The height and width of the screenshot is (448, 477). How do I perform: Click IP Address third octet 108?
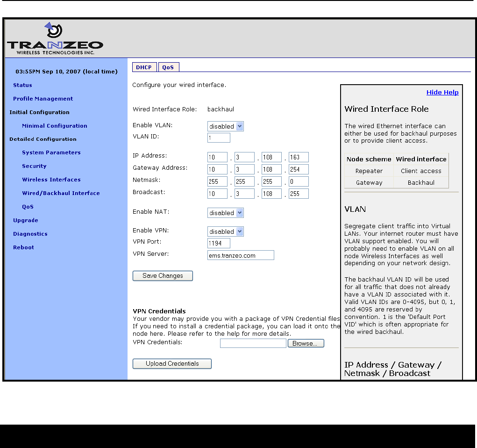pyautogui.click(x=271, y=157)
